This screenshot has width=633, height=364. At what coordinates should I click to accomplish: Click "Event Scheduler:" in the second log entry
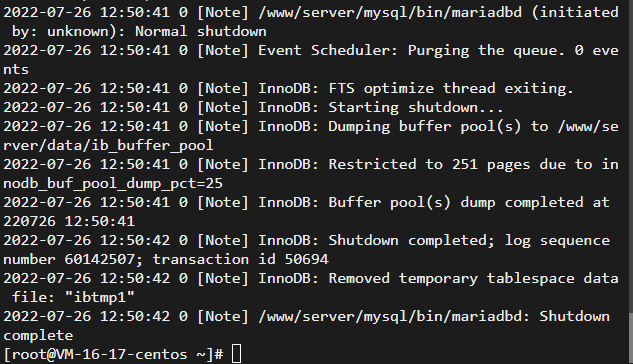tap(328, 50)
